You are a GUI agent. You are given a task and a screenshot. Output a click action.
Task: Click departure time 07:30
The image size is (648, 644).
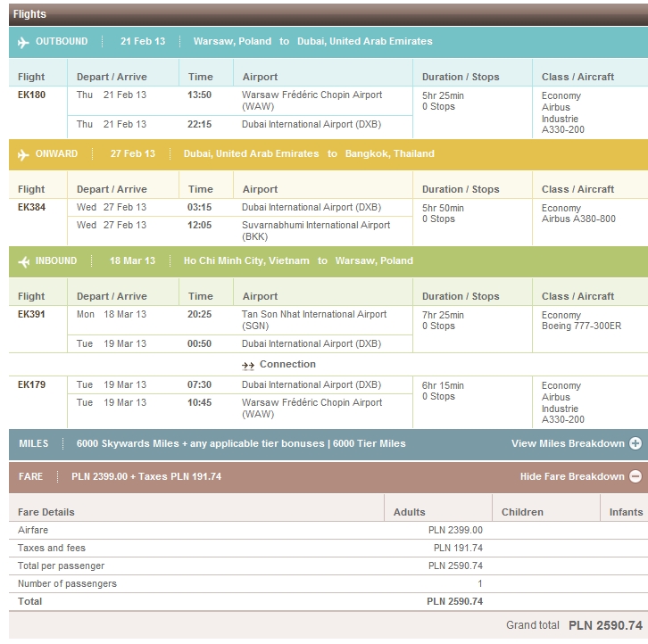(x=199, y=384)
